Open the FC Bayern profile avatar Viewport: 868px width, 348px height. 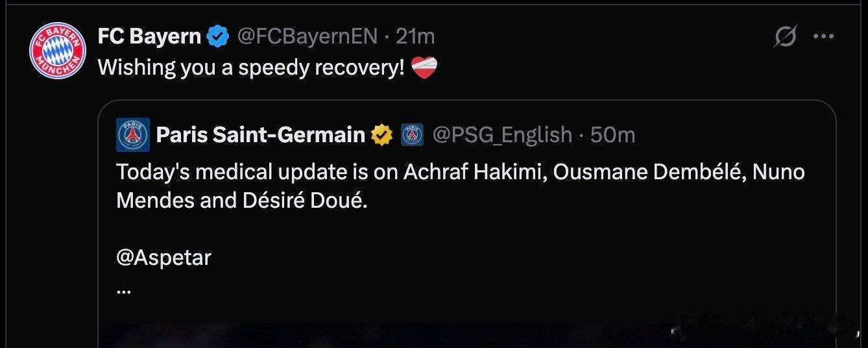pos(58,50)
